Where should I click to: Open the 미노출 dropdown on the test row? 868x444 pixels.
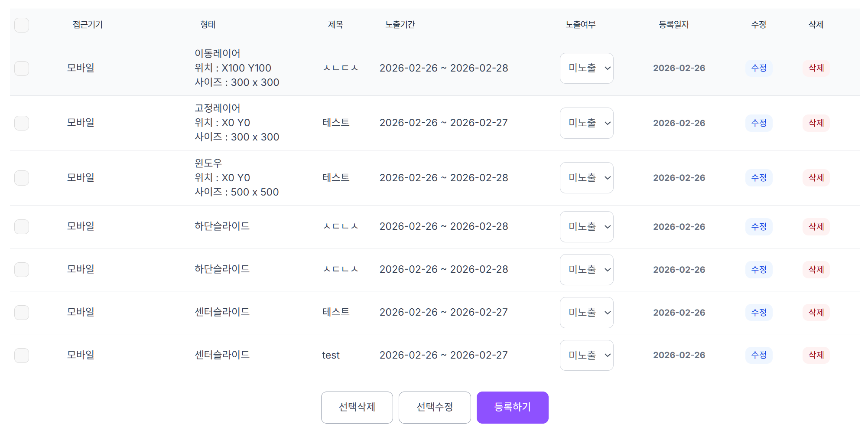point(586,355)
